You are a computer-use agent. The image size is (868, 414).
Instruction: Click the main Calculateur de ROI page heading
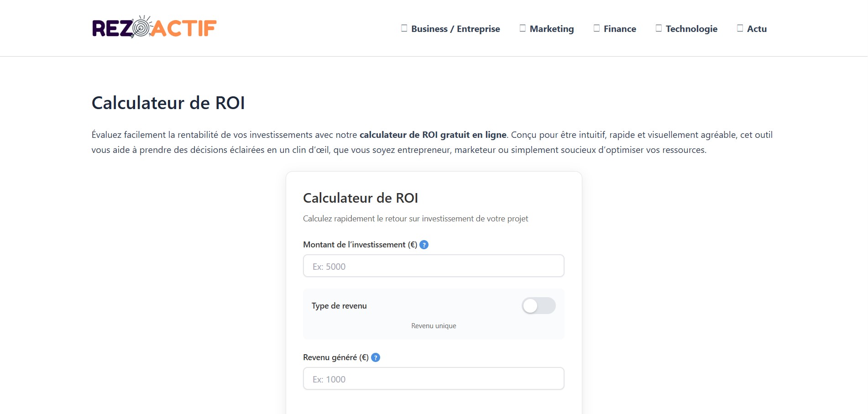click(x=168, y=103)
